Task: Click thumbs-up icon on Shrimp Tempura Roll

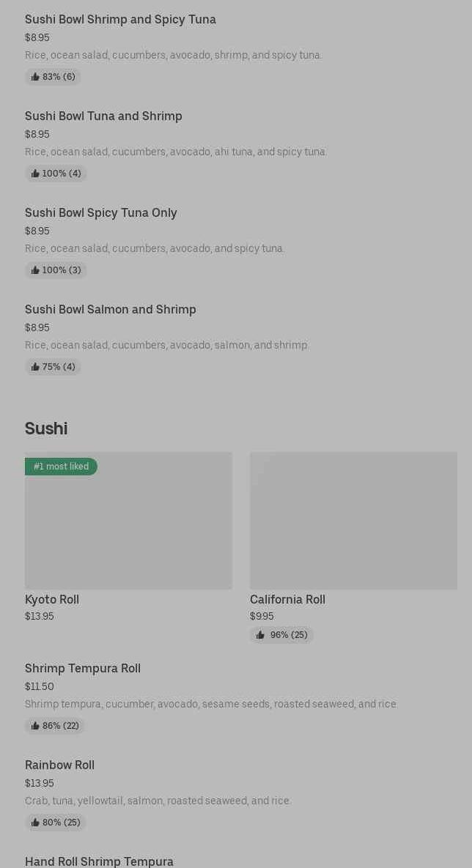Action: [35, 726]
